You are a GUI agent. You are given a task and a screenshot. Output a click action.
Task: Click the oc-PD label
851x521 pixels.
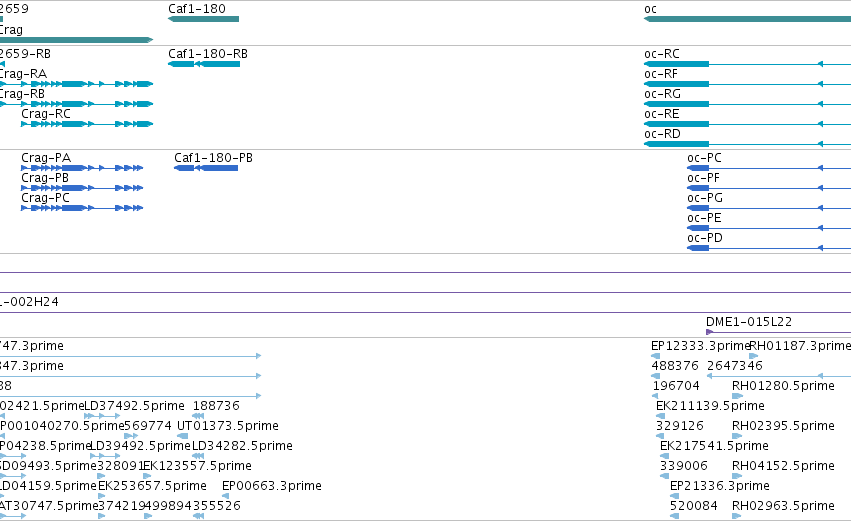point(705,238)
